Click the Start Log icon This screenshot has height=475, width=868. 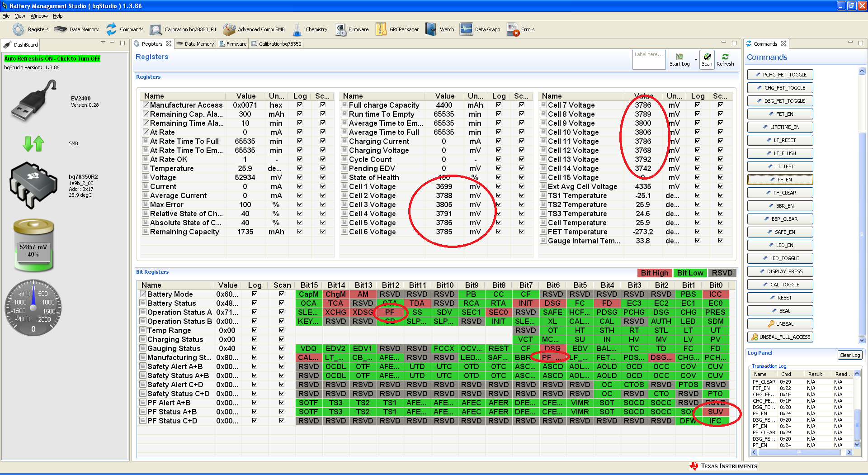679,59
